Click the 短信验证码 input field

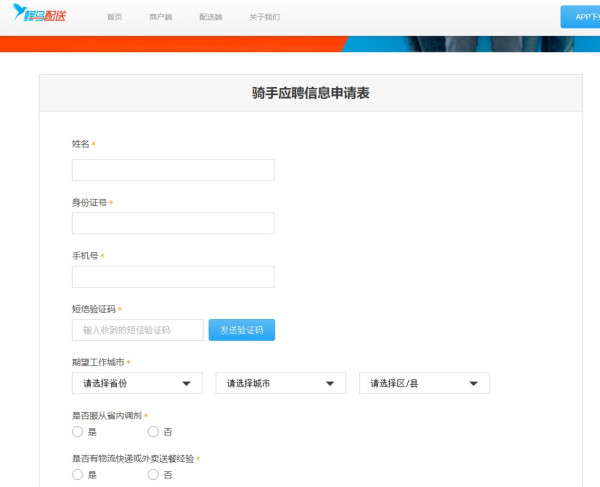click(x=138, y=330)
